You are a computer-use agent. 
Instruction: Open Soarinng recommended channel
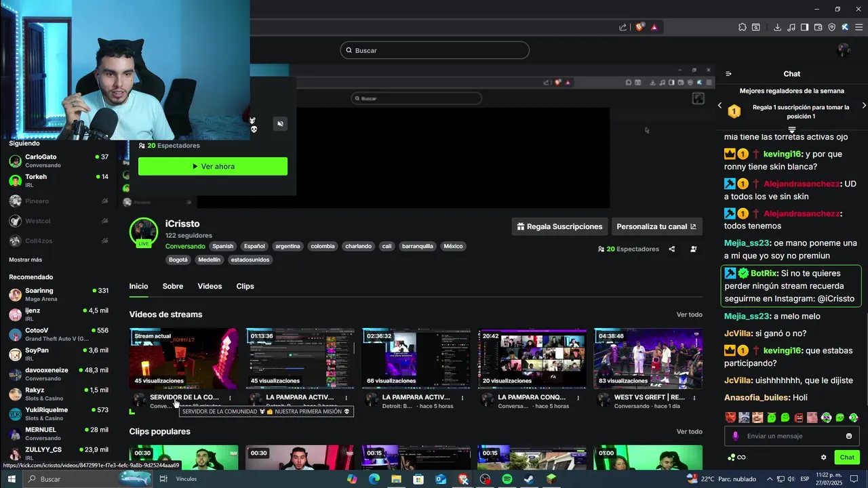[59, 294]
